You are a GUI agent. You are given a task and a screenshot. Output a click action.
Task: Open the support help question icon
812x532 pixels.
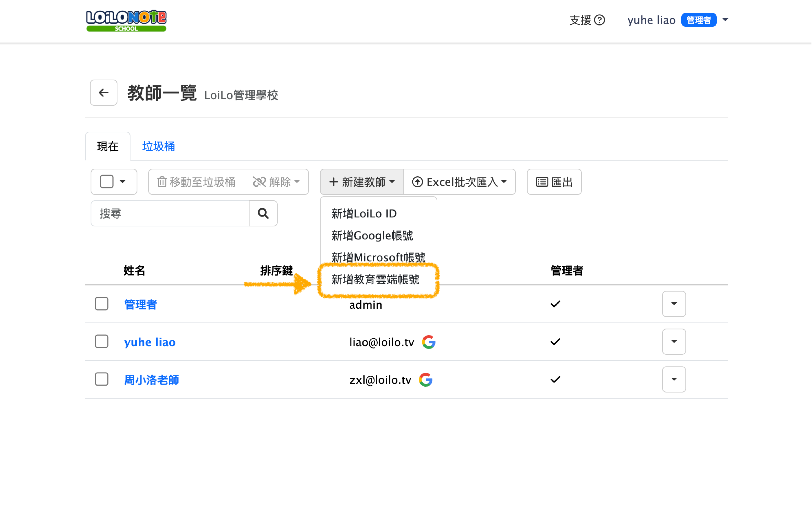click(x=599, y=20)
